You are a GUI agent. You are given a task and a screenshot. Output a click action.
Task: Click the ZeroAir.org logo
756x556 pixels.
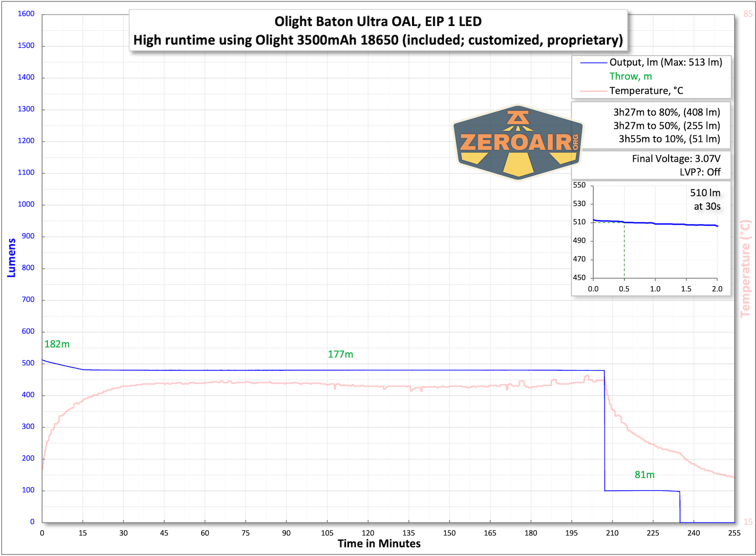point(518,142)
